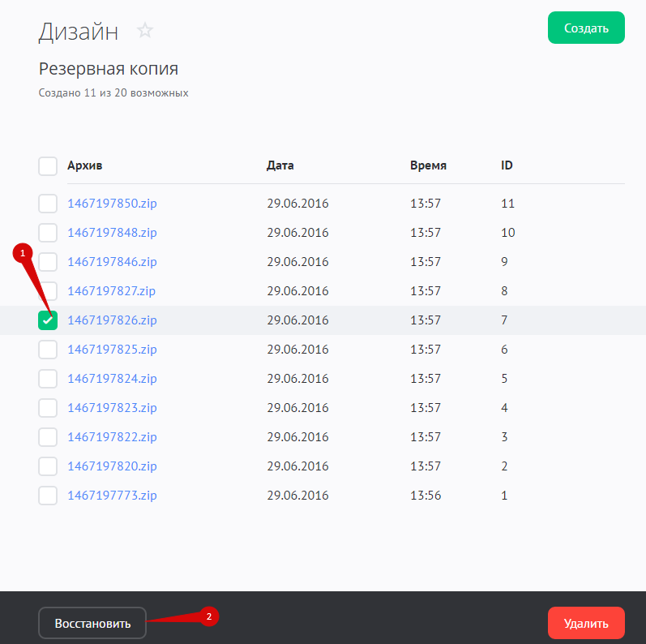
Task: Open archive 1467197822.zip
Action: [112, 437]
